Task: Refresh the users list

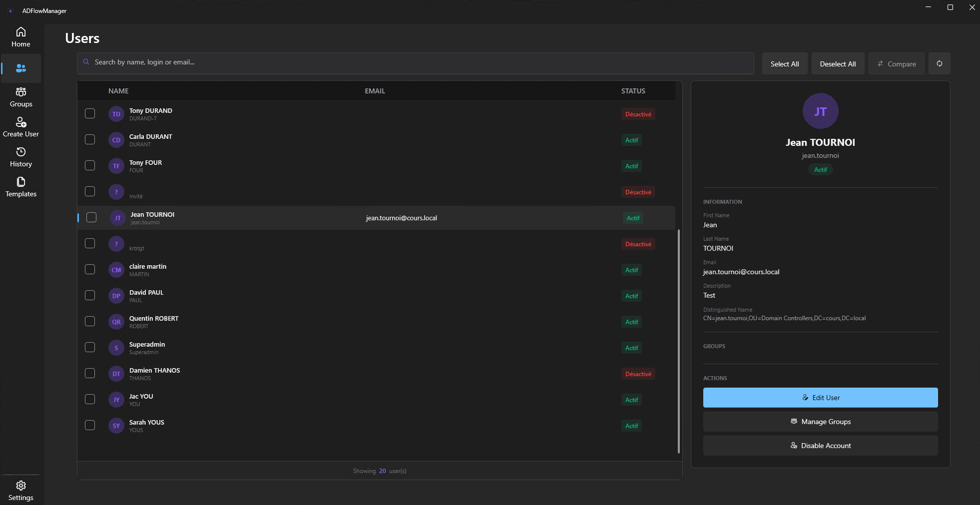Action: (940, 63)
